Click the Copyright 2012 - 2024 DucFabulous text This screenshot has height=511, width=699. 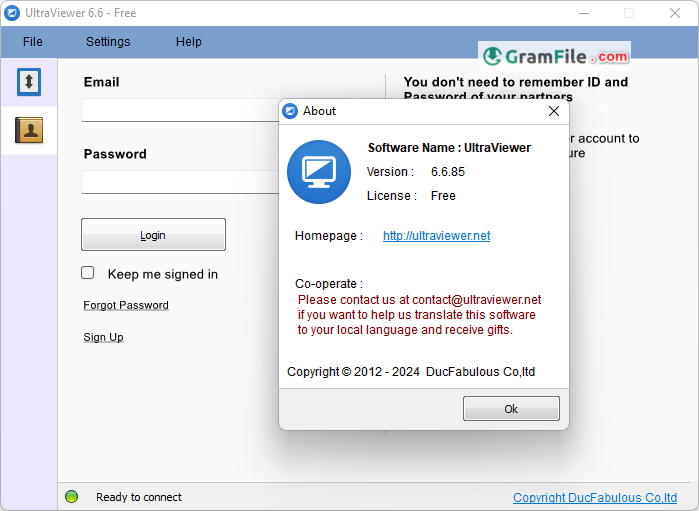[x=411, y=371]
